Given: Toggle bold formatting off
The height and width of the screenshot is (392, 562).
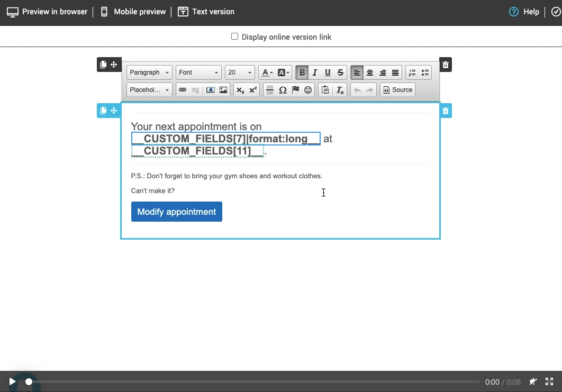Looking at the screenshot, I should [302, 72].
